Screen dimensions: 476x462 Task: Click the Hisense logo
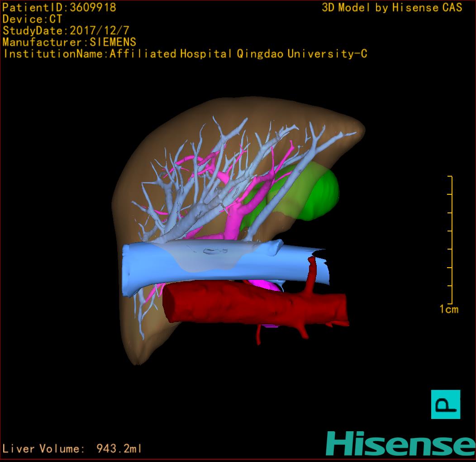[400, 443]
